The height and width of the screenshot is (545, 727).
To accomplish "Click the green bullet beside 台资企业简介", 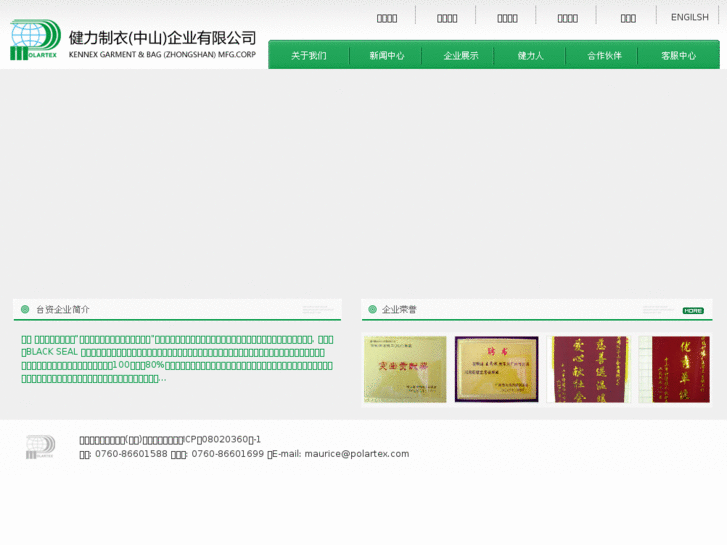I will point(25,309).
